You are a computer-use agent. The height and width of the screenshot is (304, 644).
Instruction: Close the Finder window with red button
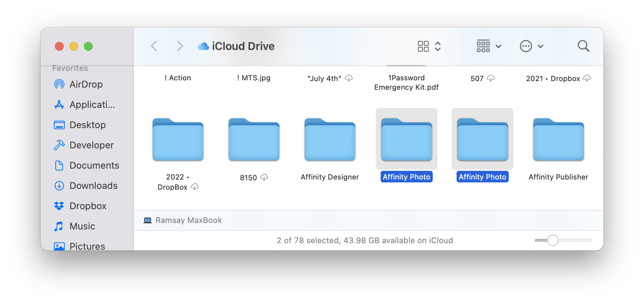[59, 46]
